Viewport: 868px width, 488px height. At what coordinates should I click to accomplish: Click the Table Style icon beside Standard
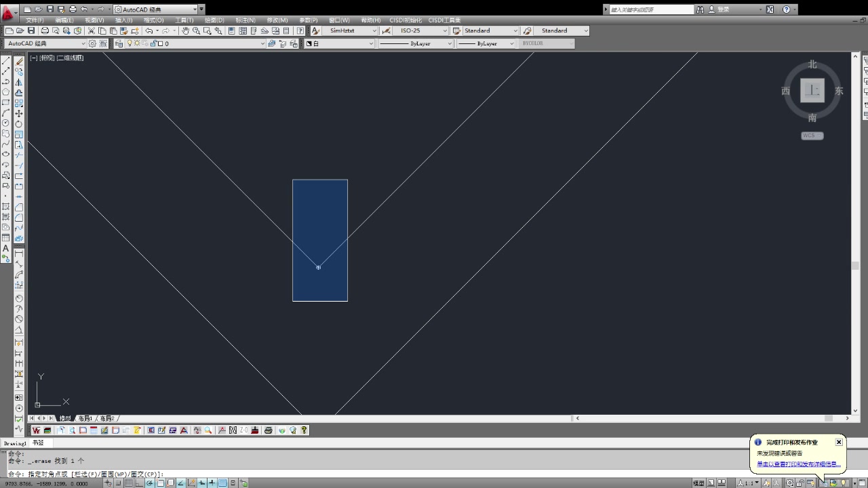(x=456, y=30)
